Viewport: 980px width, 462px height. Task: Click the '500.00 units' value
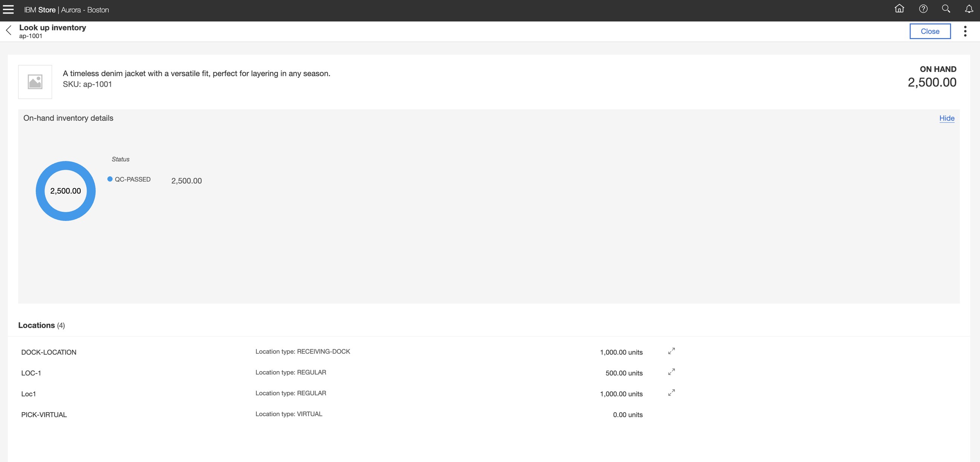point(624,373)
